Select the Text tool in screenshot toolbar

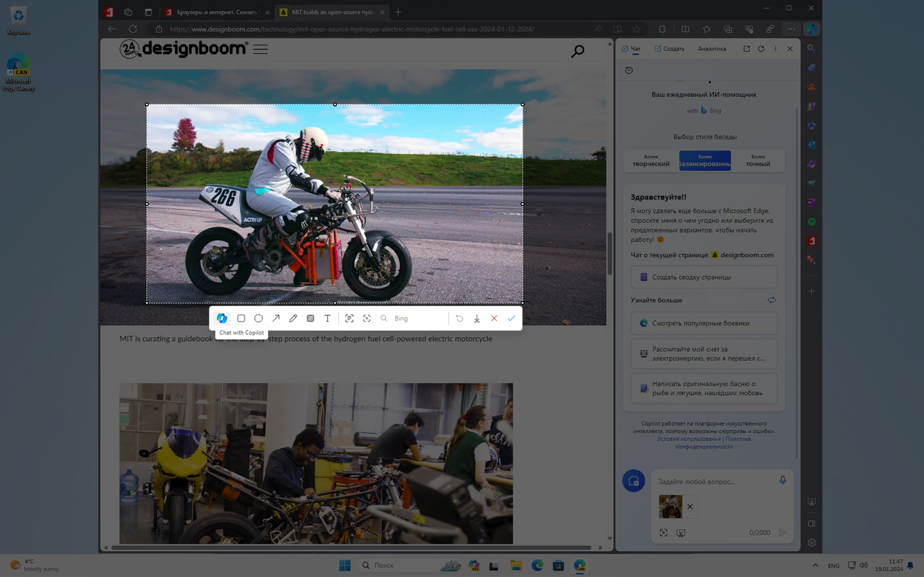tap(328, 318)
